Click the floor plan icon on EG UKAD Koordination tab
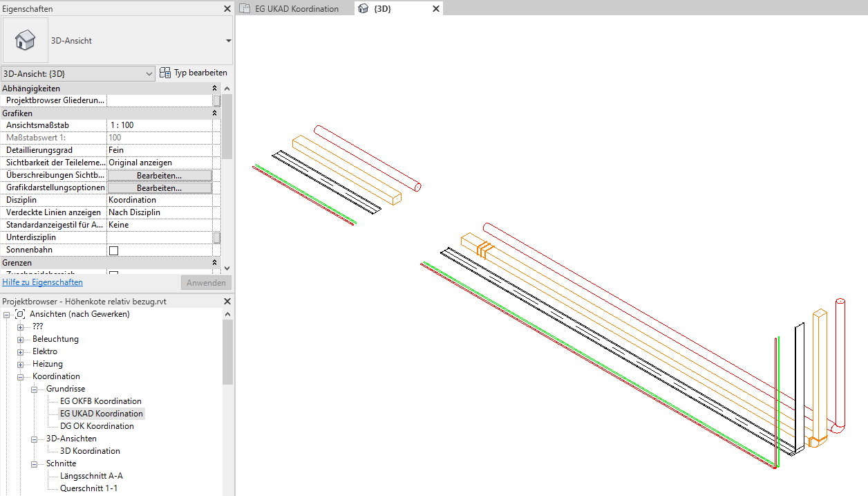Viewport: 868px width, 496px height. tap(243, 8)
